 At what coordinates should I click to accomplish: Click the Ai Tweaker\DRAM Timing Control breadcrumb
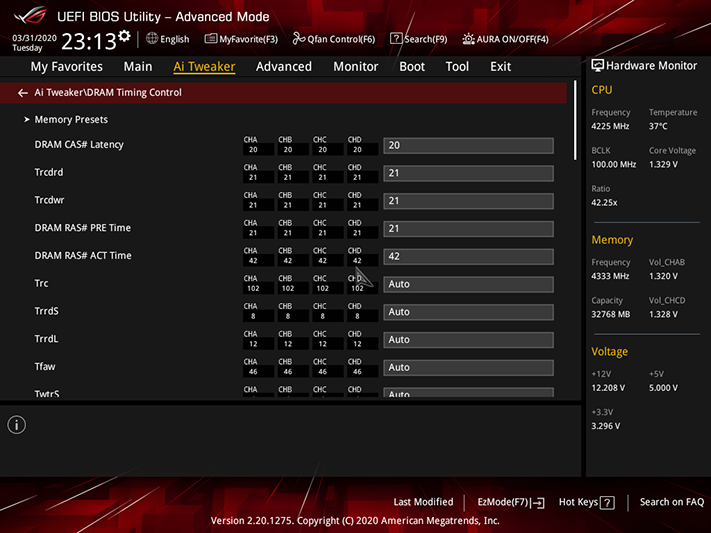(108, 93)
